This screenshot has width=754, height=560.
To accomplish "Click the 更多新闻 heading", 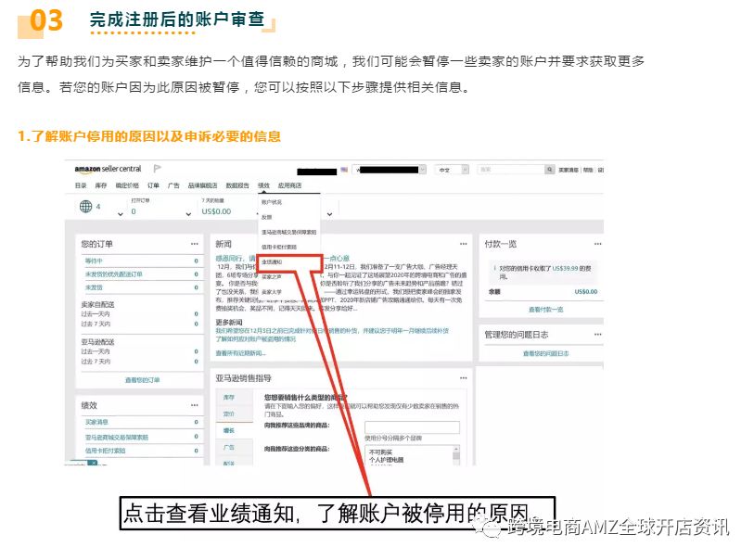I will coord(229,322).
